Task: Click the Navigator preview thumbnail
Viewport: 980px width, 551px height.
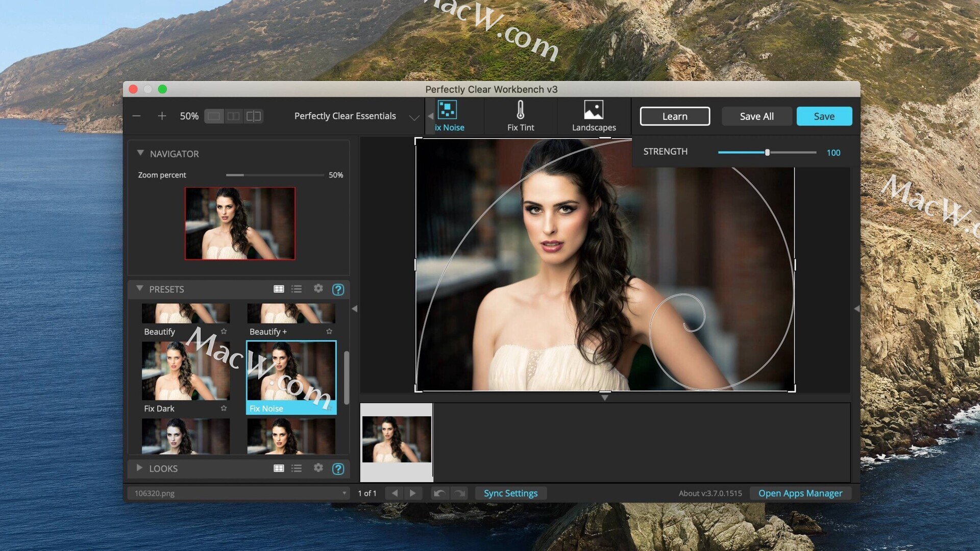Action: click(240, 223)
